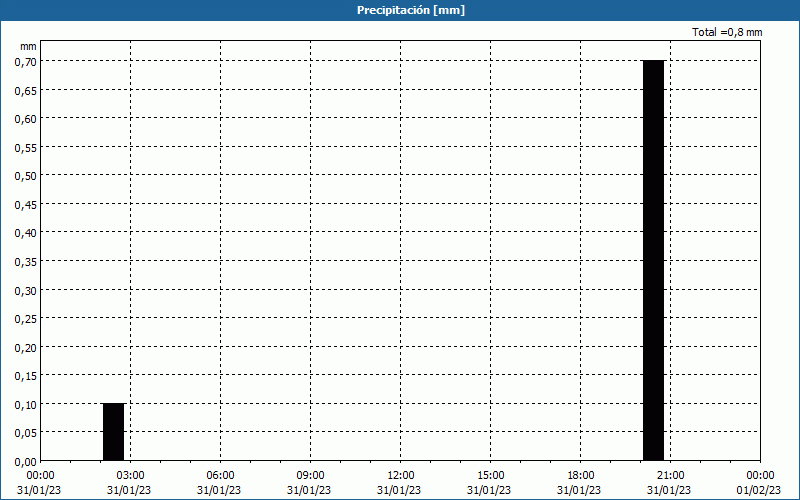Click the 09:00 31/01/23 time label
This screenshot has height=500, width=800.
tap(309, 483)
